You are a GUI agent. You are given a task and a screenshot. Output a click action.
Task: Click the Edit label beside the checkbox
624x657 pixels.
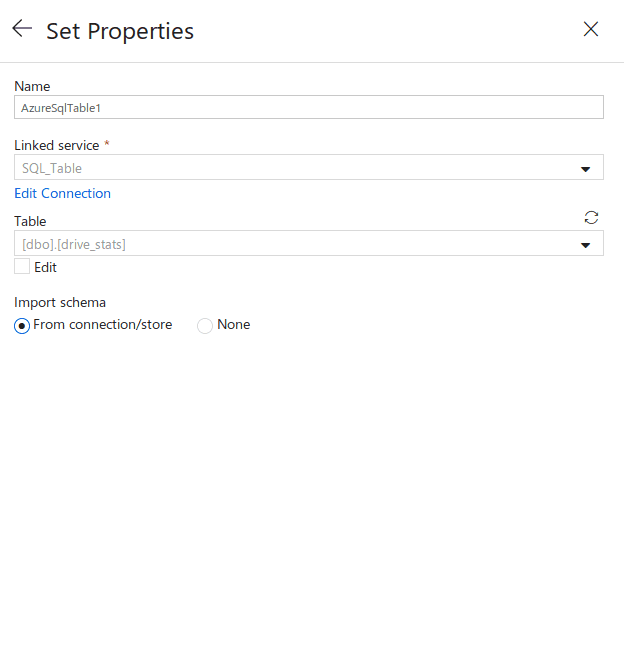coord(45,267)
